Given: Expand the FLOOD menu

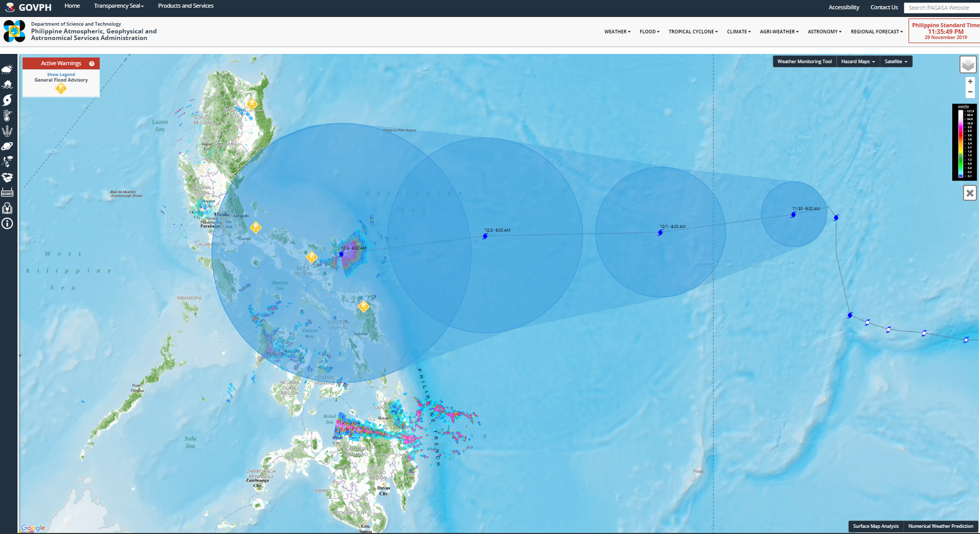Looking at the screenshot, I should (x=650, y=32).
